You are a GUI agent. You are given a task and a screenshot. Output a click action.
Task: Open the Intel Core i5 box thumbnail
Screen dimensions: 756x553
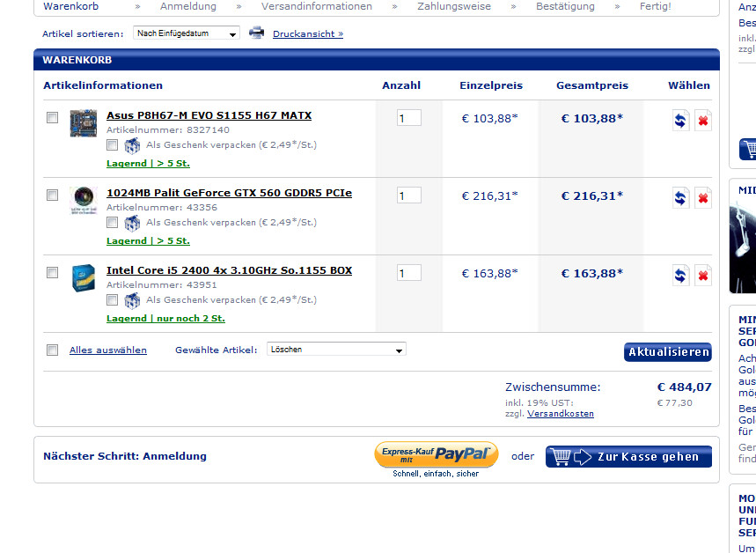84,278
